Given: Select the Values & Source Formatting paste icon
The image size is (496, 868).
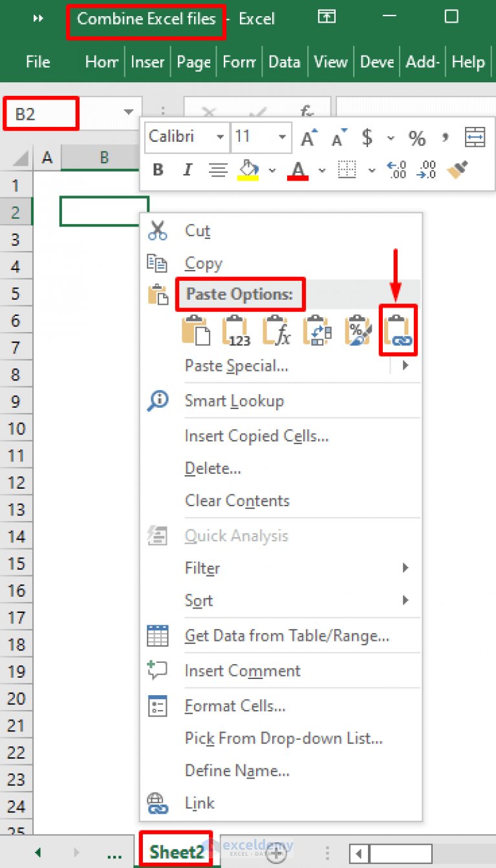Looking at the screenshot, I should pos(358,330).
